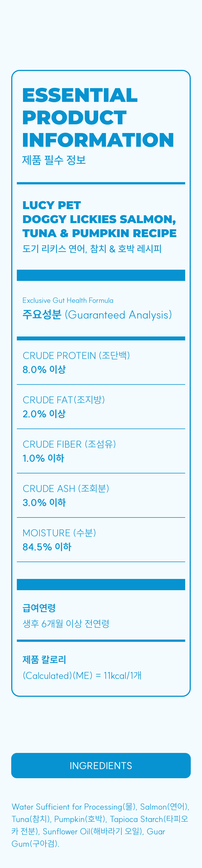Click the ingredients list paragraph text
The width and height of the screenshot is (202, 868).
[101, 825]
